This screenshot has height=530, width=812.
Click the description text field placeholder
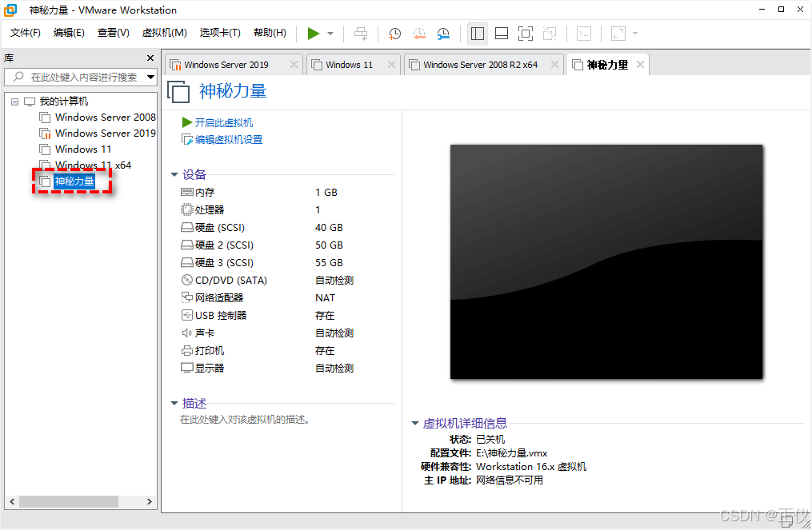(245, 420)
